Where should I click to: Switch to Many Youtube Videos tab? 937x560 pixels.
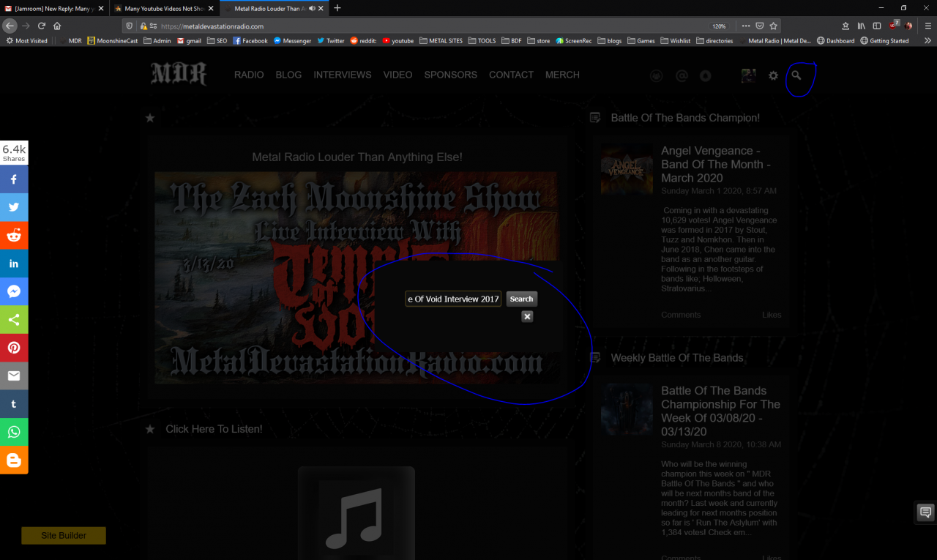point(164,8)
